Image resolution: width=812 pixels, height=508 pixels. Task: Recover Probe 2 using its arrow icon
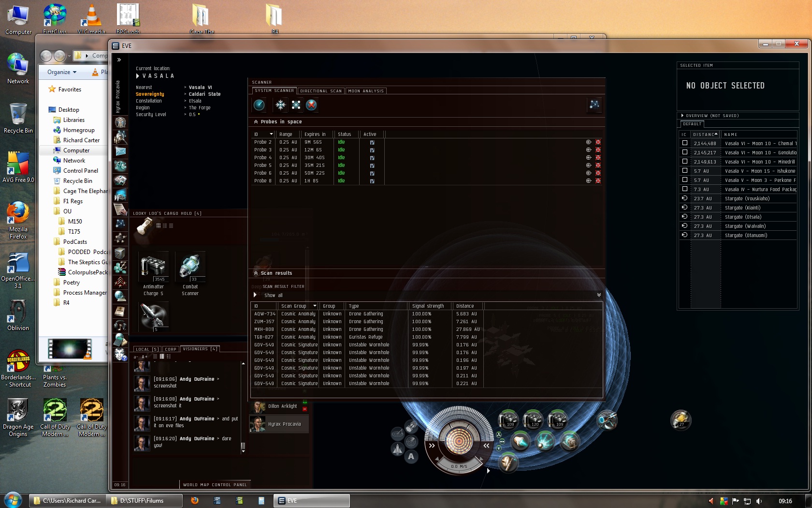[x=589, y=142]
